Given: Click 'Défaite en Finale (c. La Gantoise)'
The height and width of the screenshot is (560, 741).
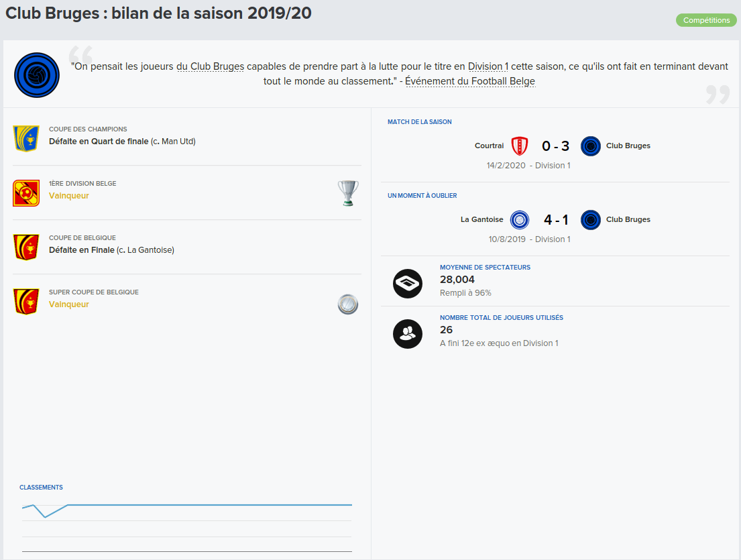Looking at the screenshot, I should (x=111, y=250).
